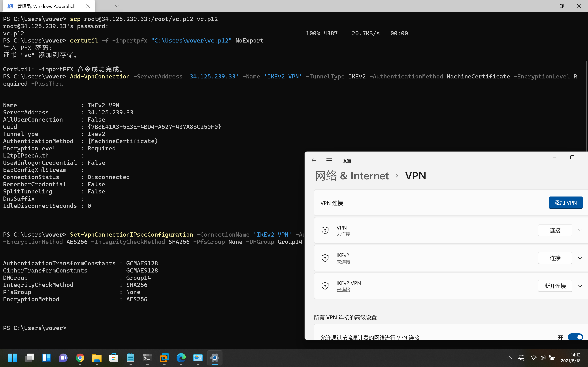Select the Windows PowerShell terminal tab
The width and height of the screenshot is (588, 367).
pos(46,6)
